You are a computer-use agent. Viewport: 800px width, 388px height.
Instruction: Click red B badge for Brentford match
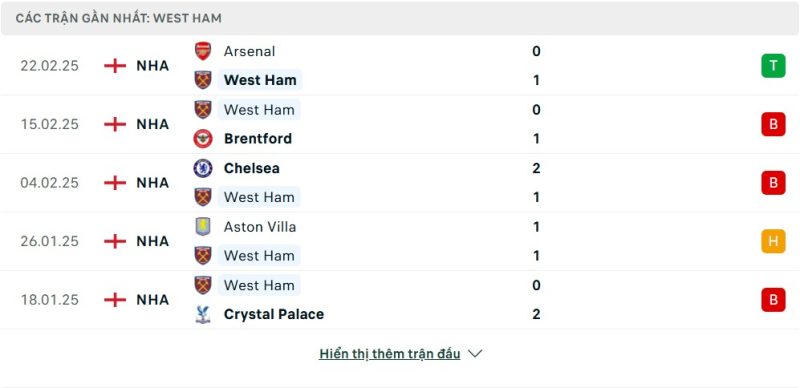773,124
